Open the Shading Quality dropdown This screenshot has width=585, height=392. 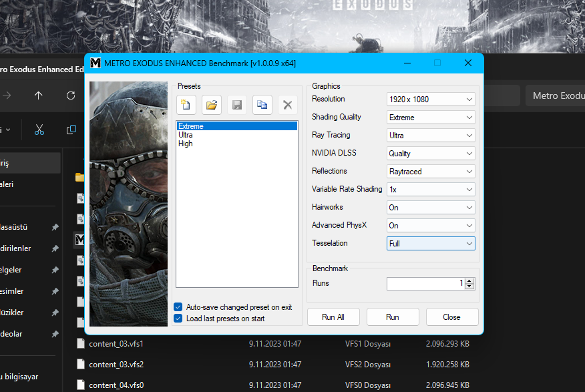(431, 118)
